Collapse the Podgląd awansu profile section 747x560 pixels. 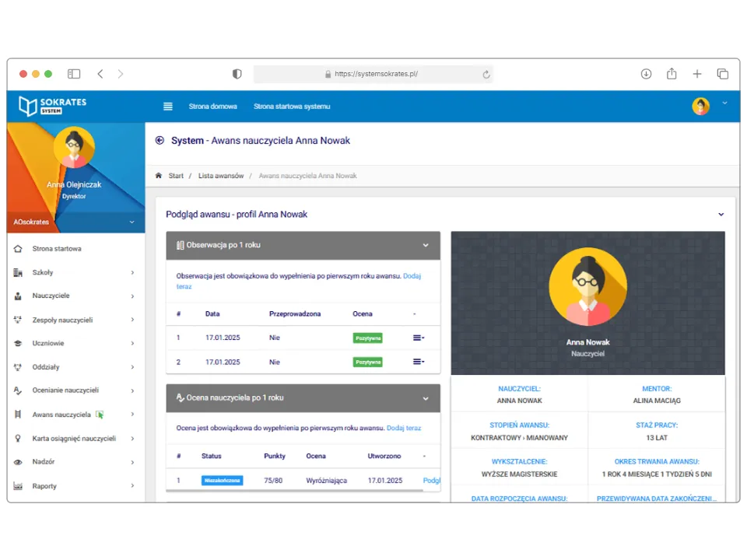[721, 215]
